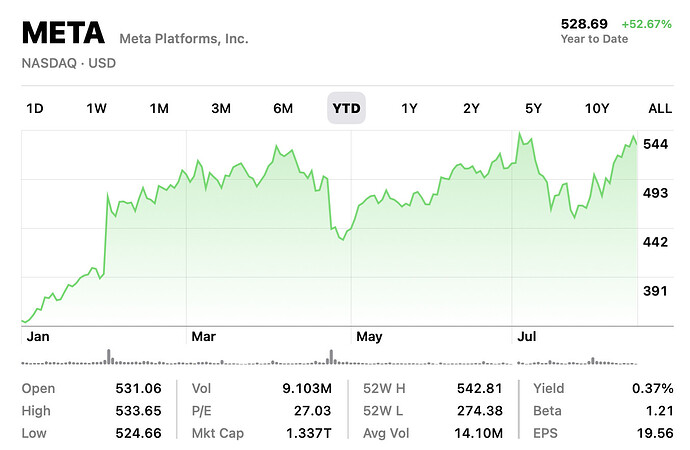Click the tall volume bar near Jan
The image size is (690, 450).
pyautogui.click(x=108, y=356)
